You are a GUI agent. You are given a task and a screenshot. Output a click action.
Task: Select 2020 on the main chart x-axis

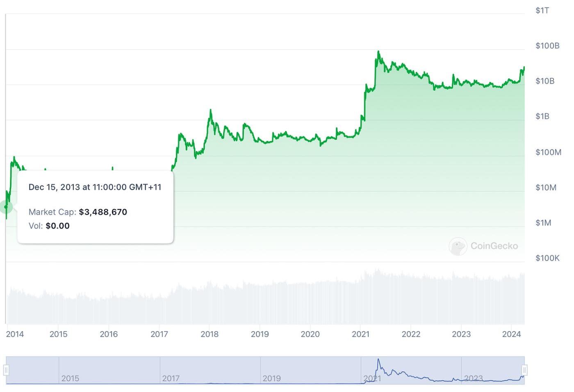click(310, 334)
